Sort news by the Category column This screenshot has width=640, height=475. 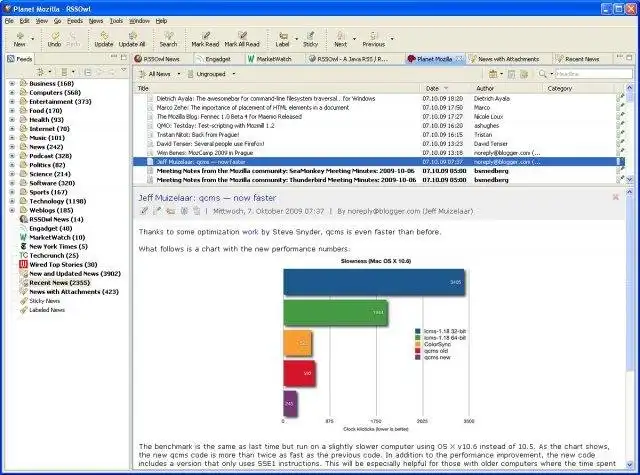point(579,88)
